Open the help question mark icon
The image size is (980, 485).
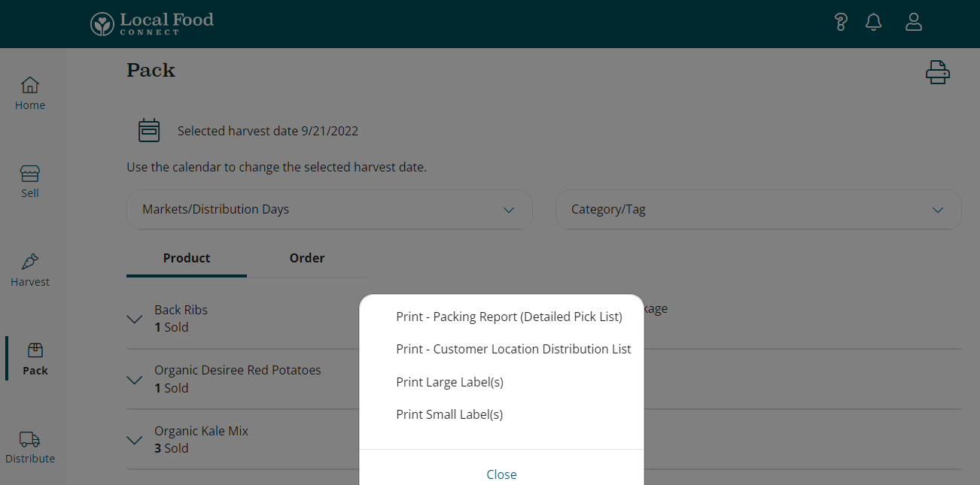click(841, 23)
